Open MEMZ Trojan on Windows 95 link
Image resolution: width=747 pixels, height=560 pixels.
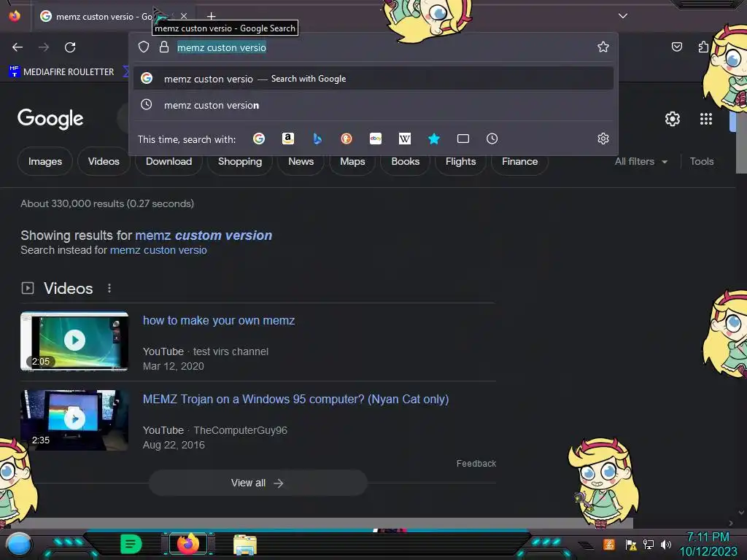pos(296,399)
